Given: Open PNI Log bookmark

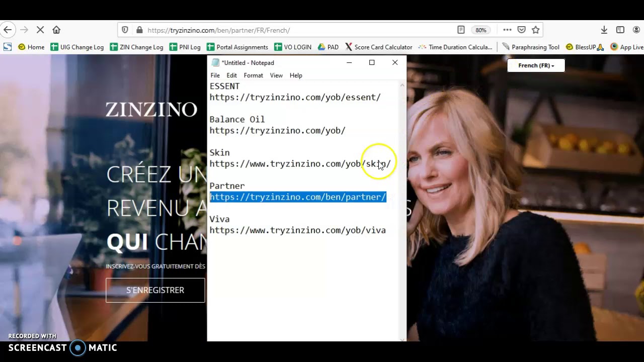Looking at the screenshot, I should click(x=185, y=47).
